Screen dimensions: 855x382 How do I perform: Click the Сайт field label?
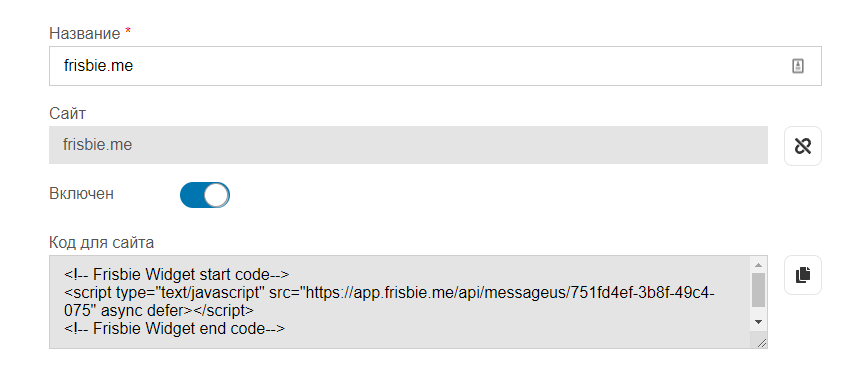[68, 113]
